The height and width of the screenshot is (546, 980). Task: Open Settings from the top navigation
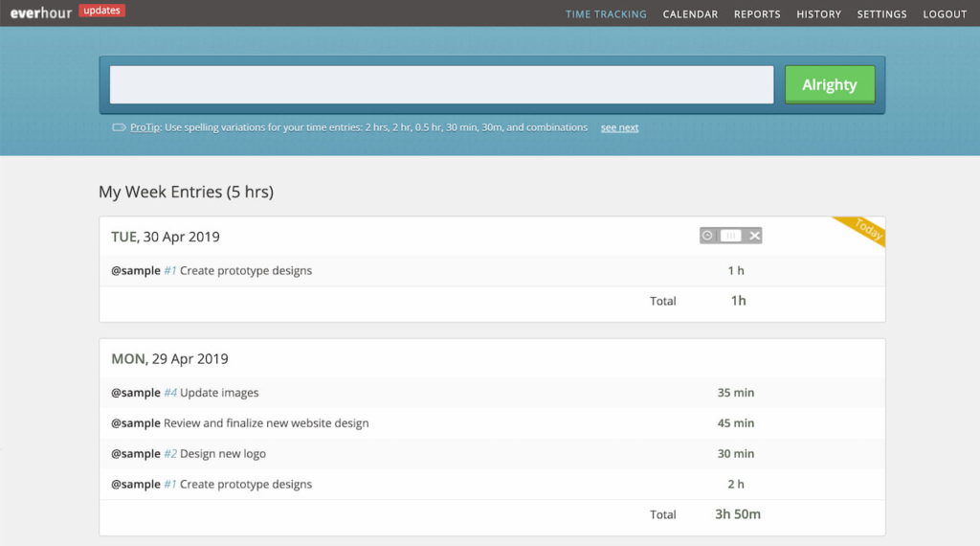[x=881, y=14]
